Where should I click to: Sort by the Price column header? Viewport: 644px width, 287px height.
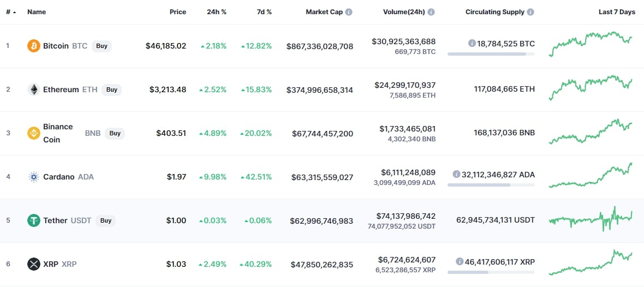pyautogui.click(x=178, y=12)
